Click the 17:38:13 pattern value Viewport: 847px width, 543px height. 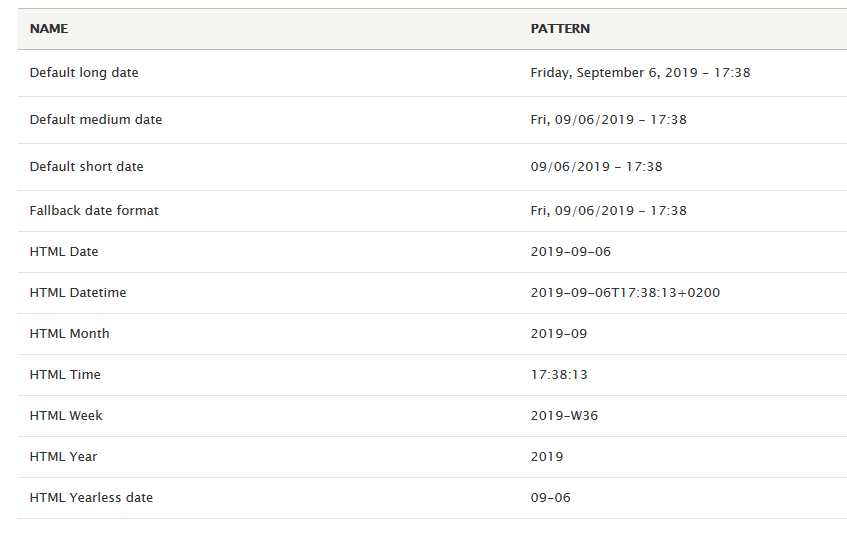click(559, 375)
